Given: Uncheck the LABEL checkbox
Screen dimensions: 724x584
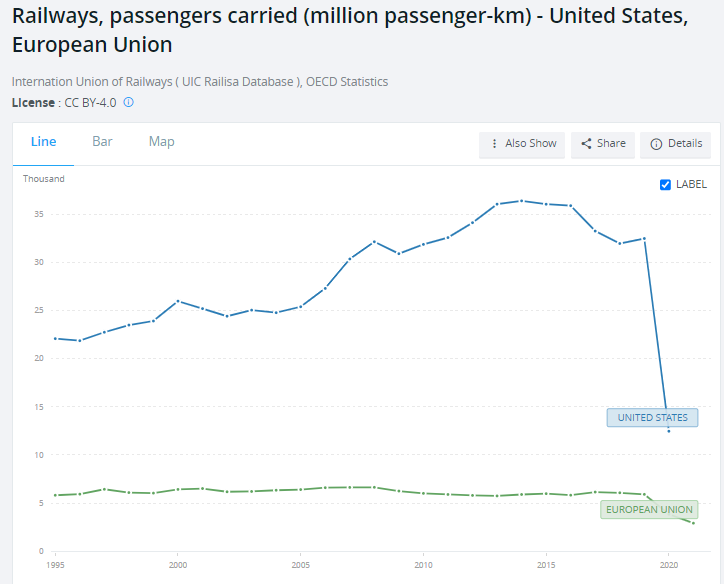Looking at the screenshot, I should pyautogui.click(x=666, y=184).
